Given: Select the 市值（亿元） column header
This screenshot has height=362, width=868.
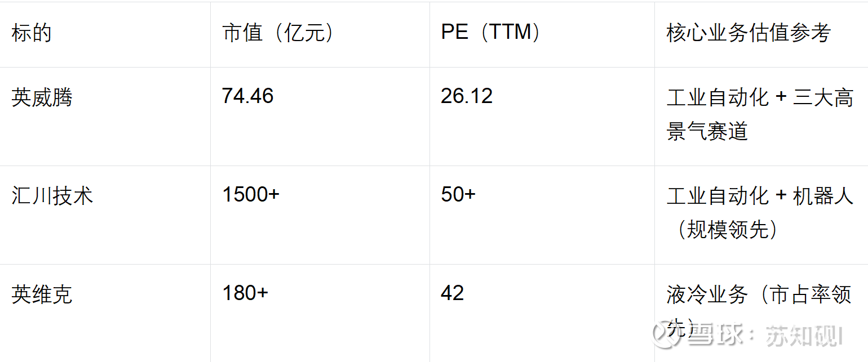Looking at the screenshot, I should [x=278, y=33].
